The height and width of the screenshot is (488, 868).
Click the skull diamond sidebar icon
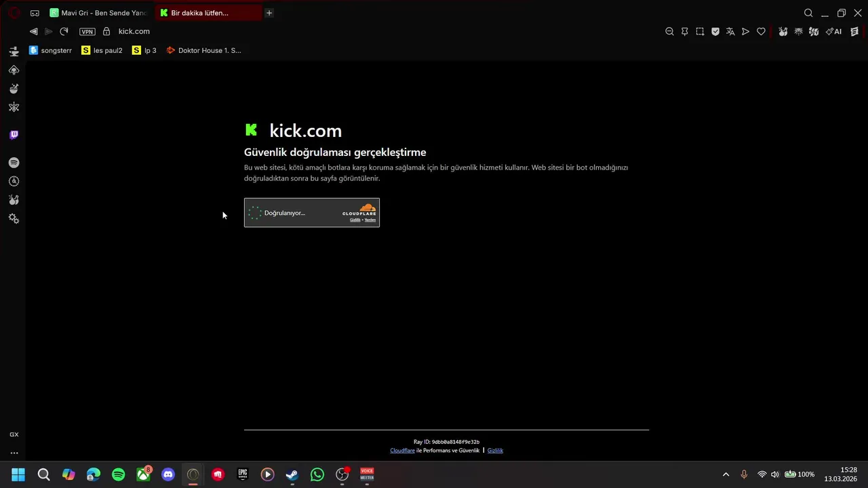pyautogui.click(x=14, y=70)
